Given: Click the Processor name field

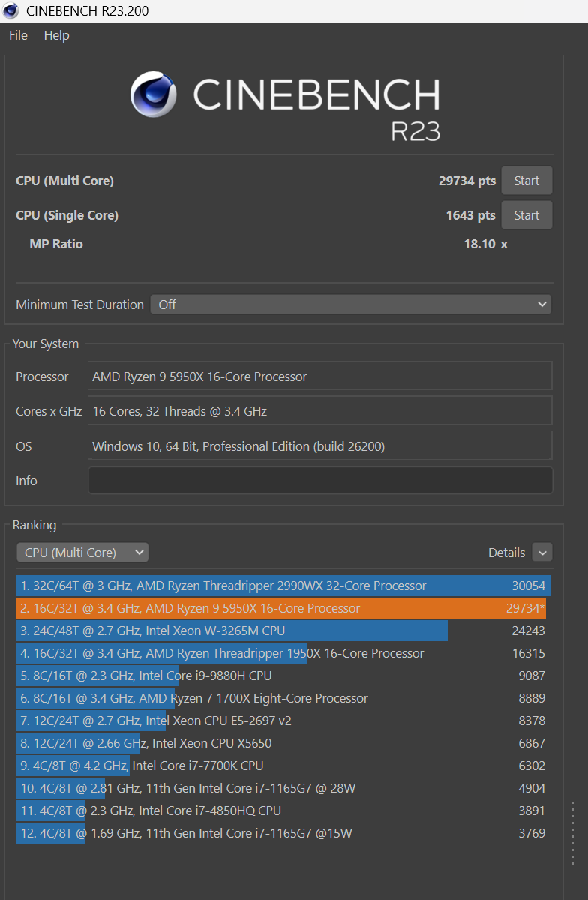Looking at the screenshot, I should click(x=320, y=376).
